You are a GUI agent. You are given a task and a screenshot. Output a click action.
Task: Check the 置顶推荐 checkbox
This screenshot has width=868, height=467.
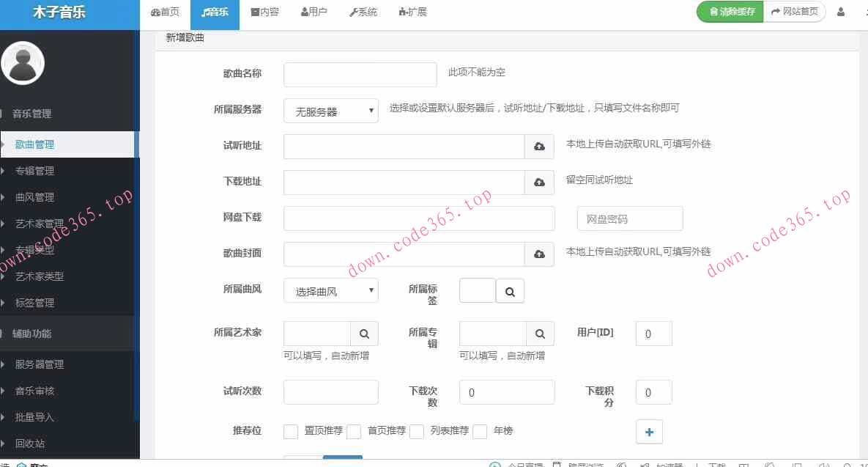(290, 432)
